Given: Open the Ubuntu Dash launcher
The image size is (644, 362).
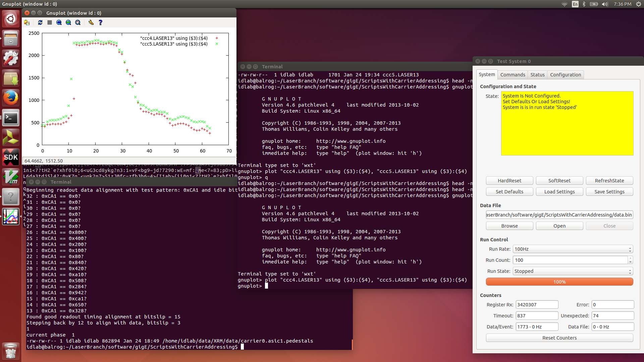Looking at the screenshot, I should tap(11, 19).
